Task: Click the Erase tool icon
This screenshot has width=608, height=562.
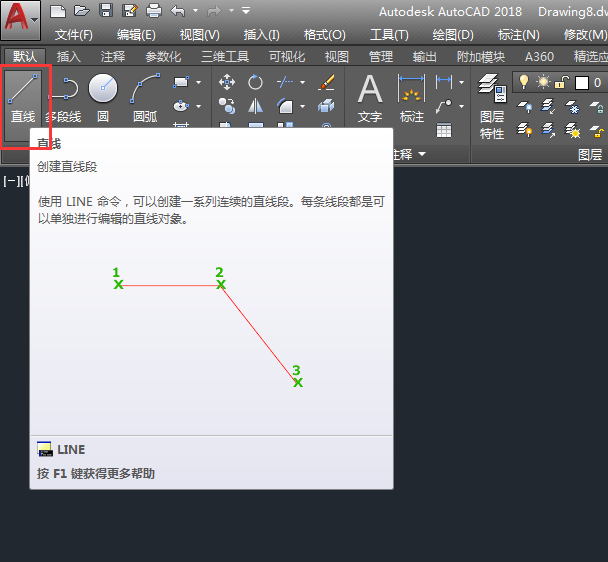Action: tap(326, 82)
